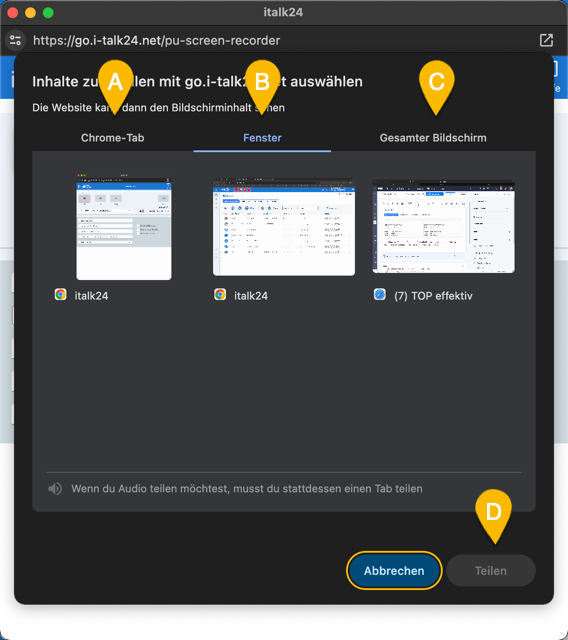Open site information icon beside the URL

point(16,40)
